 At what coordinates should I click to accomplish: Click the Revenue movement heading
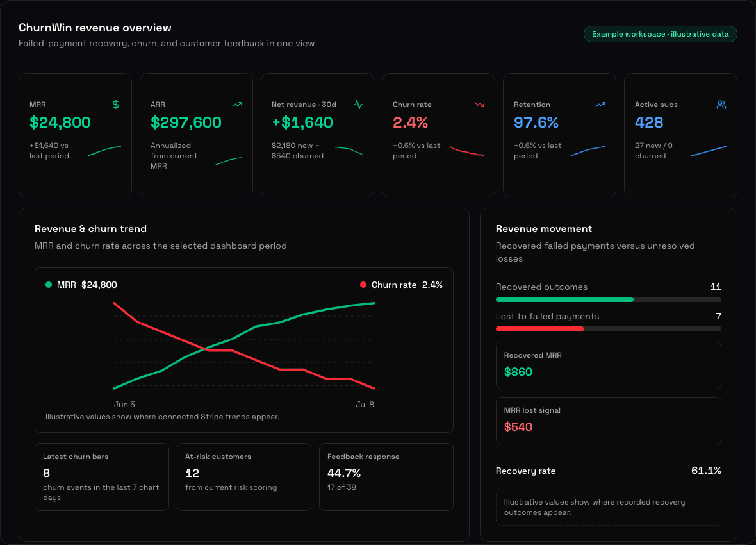544,229
